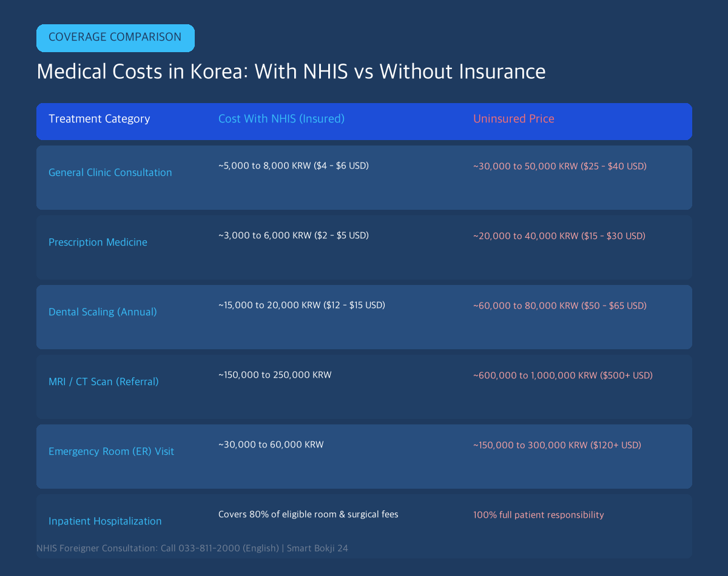Click '~30,000 to 50,000 KRW' uninsured price
The height and width of the screenshot is (576, 728).
560,166
